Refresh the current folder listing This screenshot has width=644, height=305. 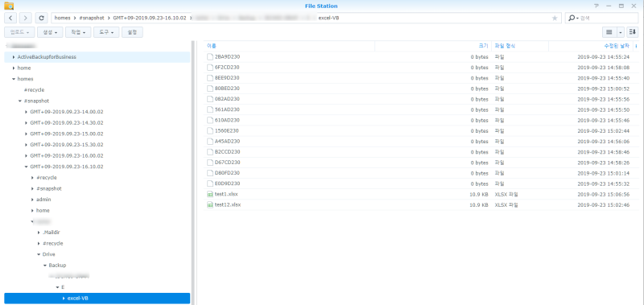[41, 18]
